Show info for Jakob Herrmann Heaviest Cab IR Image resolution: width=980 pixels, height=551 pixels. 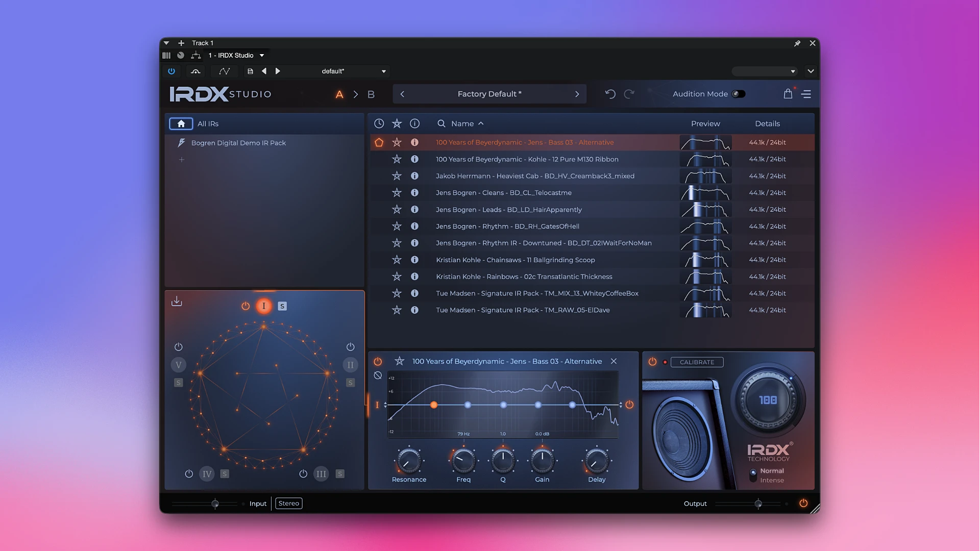pos(414,176)
